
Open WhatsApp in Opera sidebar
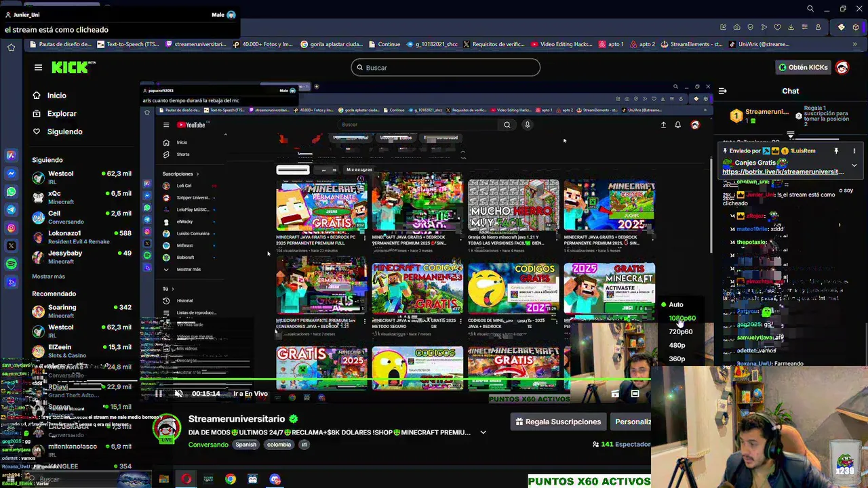(11, 192)
